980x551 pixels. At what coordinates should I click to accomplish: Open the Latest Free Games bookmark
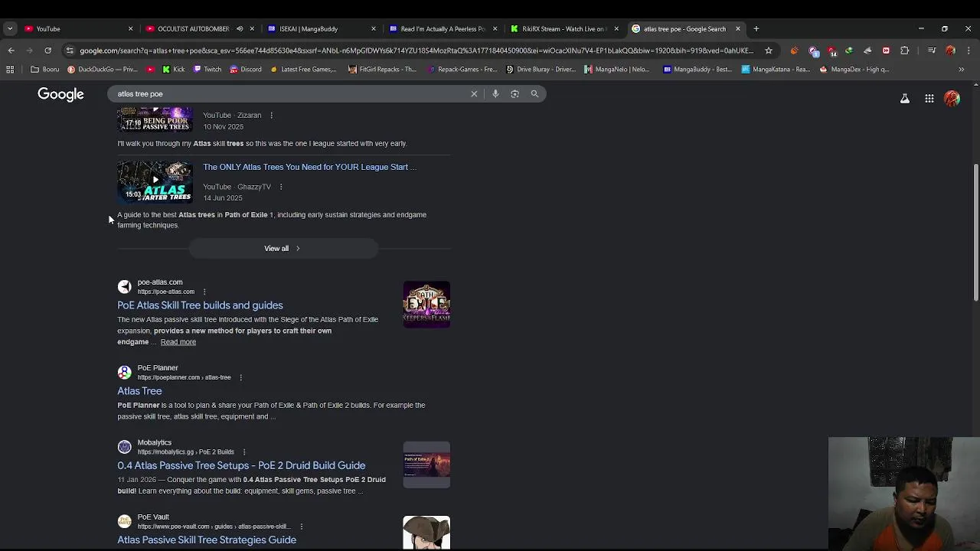click(x=303, y=69)
